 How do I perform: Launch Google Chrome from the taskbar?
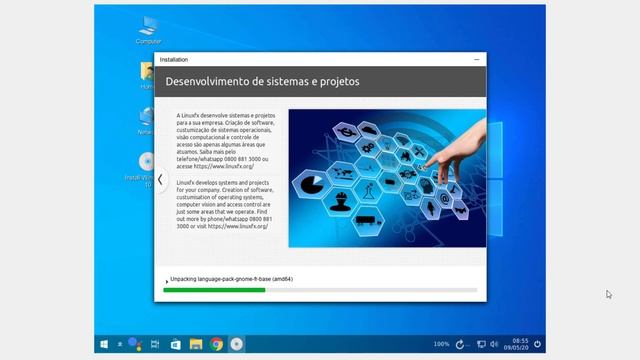coord(216,344)
